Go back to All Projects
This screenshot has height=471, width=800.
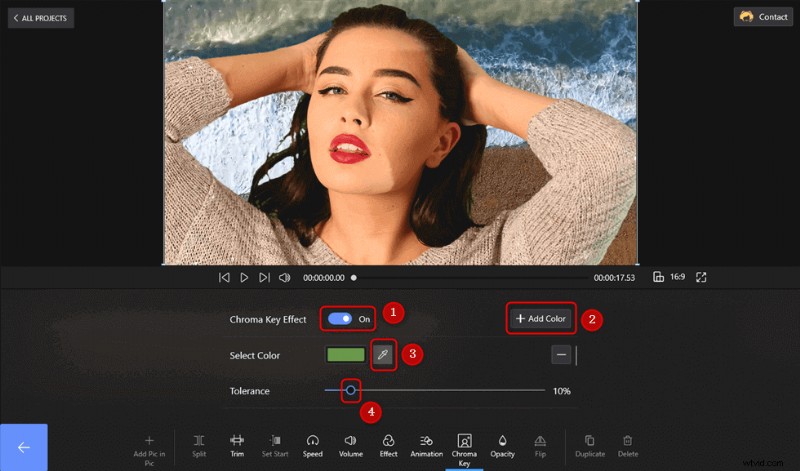(41, 18)
